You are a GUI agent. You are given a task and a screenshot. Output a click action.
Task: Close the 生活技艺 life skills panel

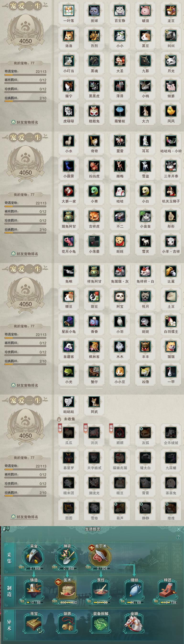pos(179,529)
